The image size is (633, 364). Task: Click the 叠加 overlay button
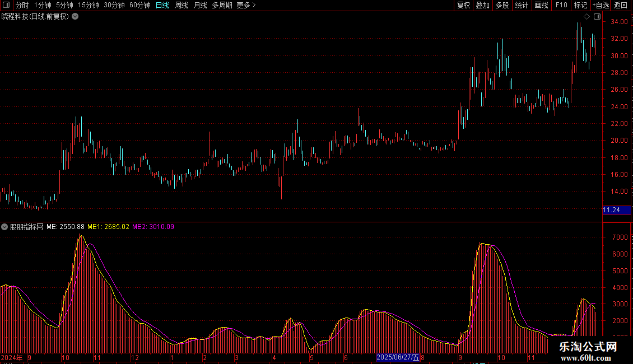482,5
